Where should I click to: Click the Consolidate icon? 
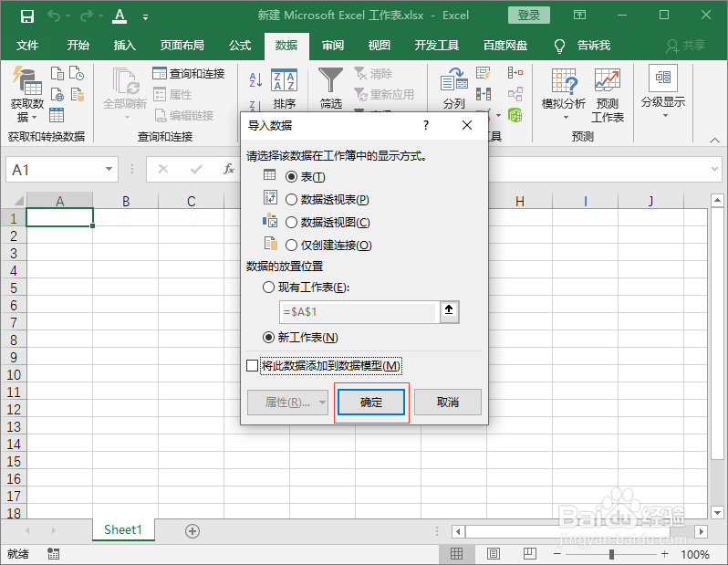tap(515, 73)
